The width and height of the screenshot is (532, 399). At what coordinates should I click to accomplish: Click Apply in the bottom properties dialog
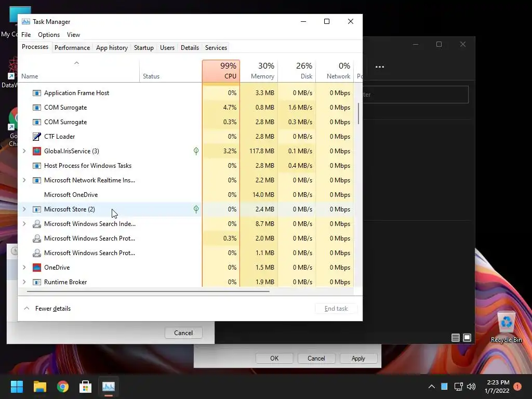point(358,358)
